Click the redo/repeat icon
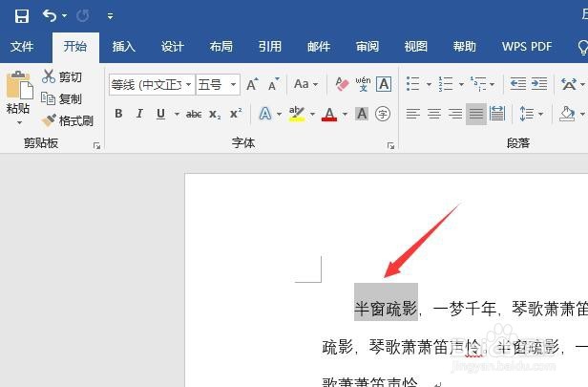 click(83, 15)
